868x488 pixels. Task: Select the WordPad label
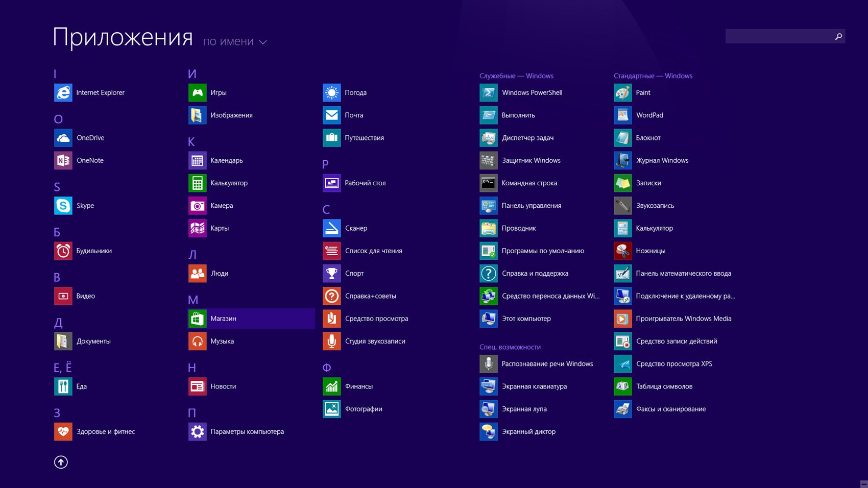click(x=649, y=115)
